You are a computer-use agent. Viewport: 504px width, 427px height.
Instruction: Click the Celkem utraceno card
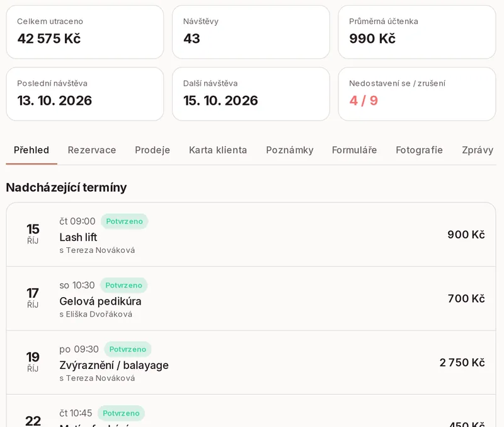pos(85,32)
